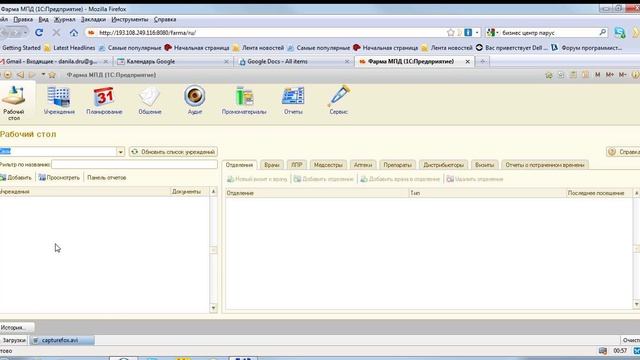
Task: Reload the page in Firefox
Action: (x=39, y=32)
